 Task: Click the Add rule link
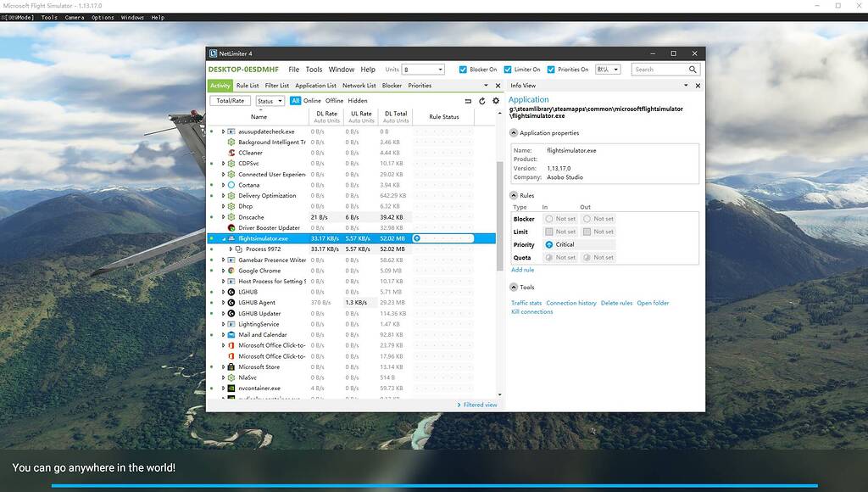click(x=523, y=268)
